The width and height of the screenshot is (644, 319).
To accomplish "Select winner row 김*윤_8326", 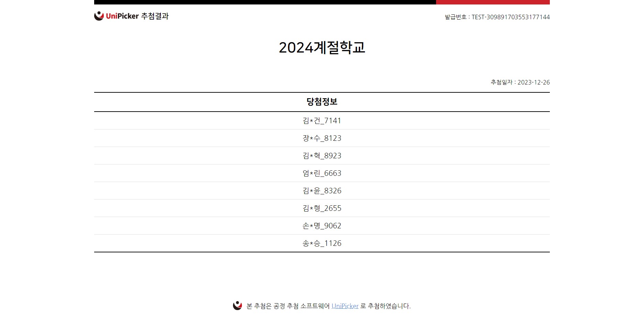I will pyautogui.click(x=322, y=191).
